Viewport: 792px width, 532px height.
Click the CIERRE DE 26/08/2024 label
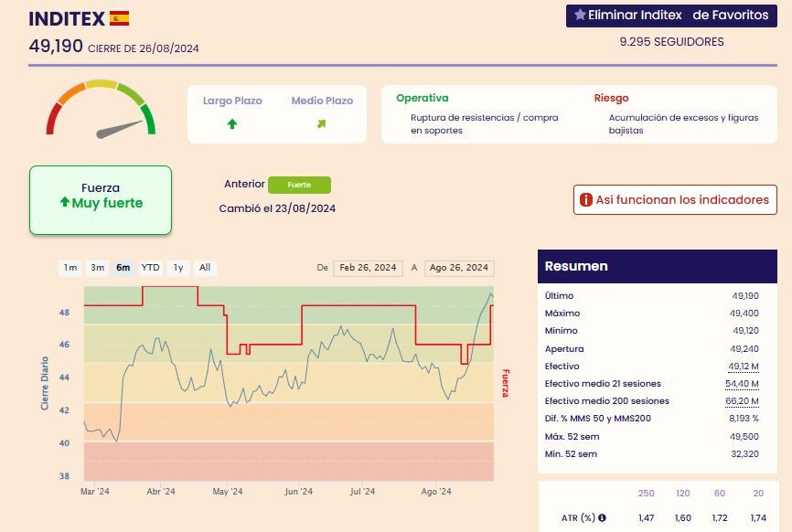(144, 48)
